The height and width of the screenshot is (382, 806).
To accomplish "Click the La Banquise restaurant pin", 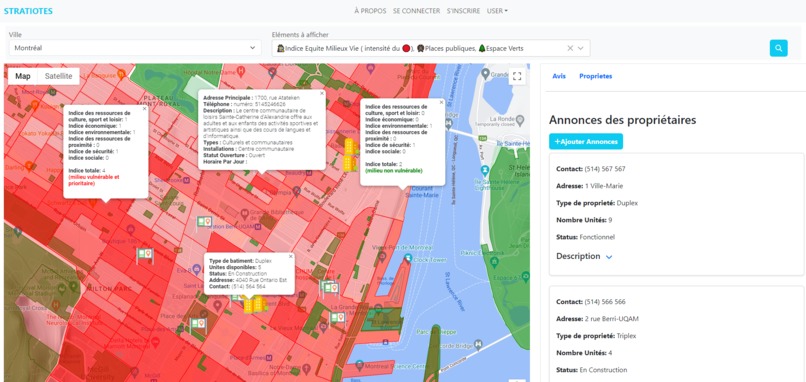I will pyautogui.click(x=121, y=74).
